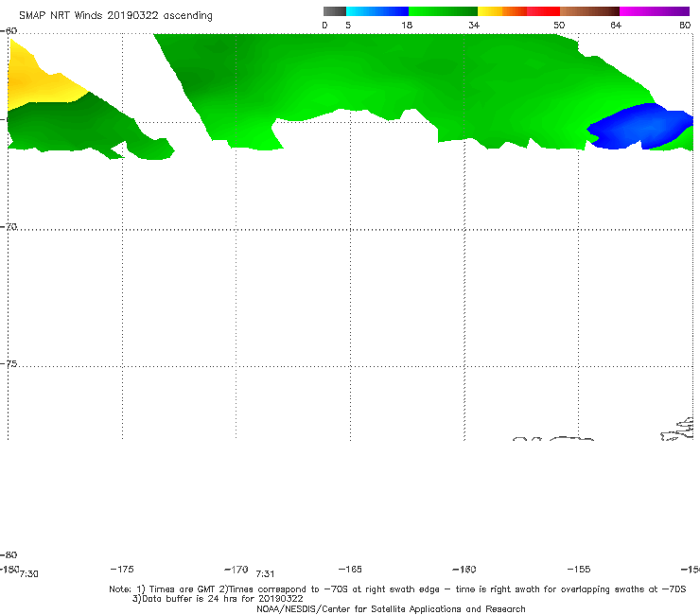The height and width of the screenshot is (615, 700).
Task: Click the 'Note: 1) Times are GMT' footnote line
Action: (x=397, y=589)
